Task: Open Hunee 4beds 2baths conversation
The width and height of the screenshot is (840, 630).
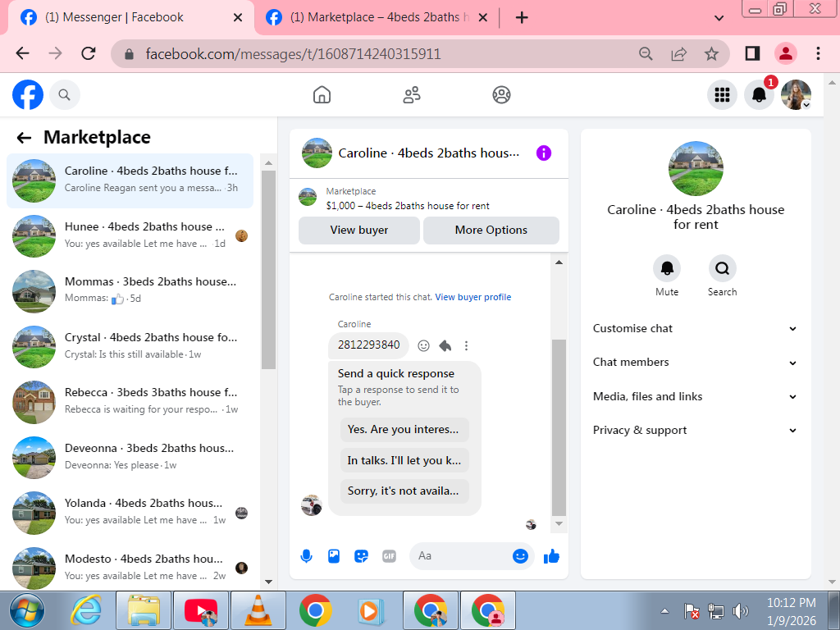Action: (x=130, y=235)
